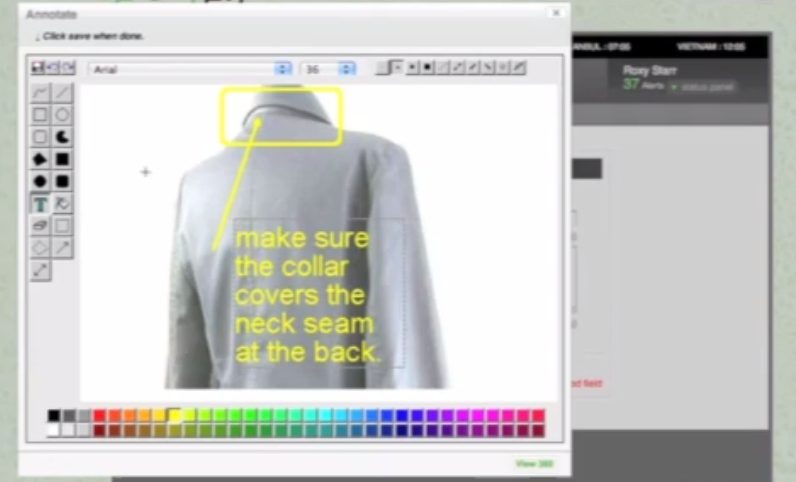Select the outlined rectangle tool
Screen dimensions: 796x482
tap(40, 115)
